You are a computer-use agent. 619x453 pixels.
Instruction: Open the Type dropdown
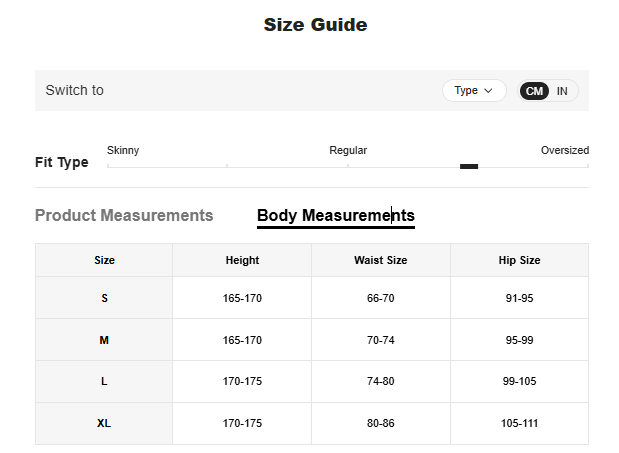tap(474, 91)
